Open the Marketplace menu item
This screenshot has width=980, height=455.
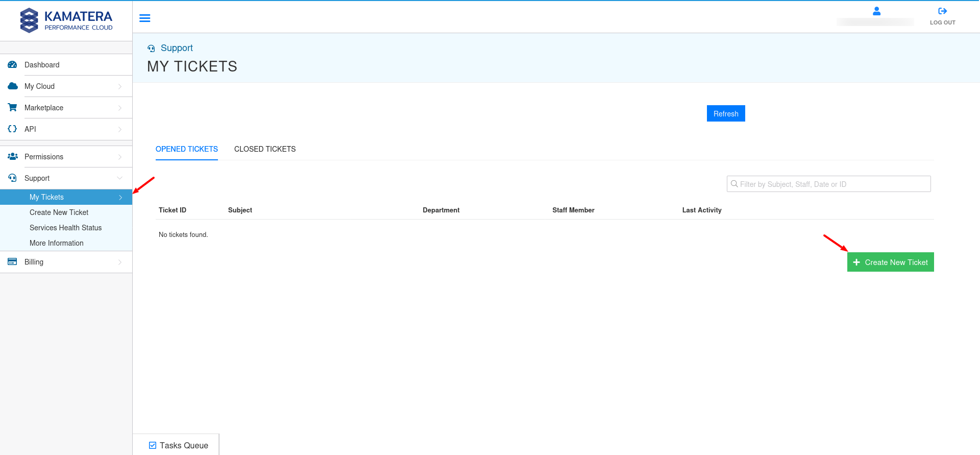(x=66, y=108)
